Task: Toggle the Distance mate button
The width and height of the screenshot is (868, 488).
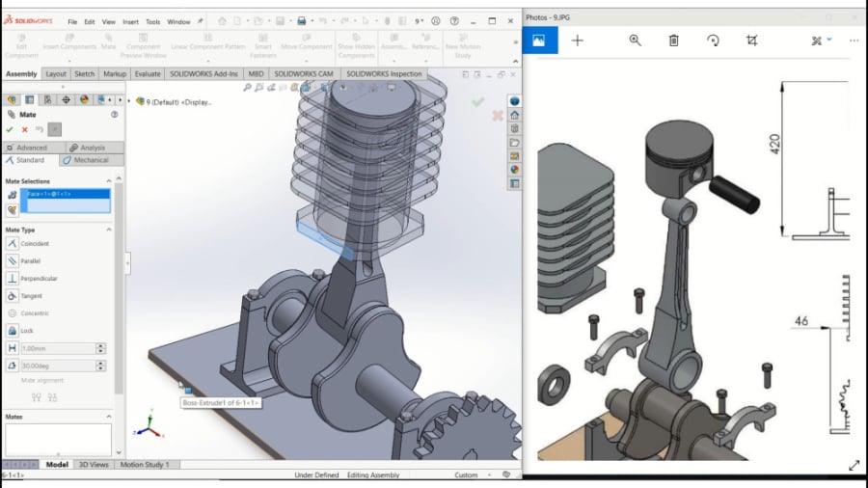Action: [x=13, y=348]
